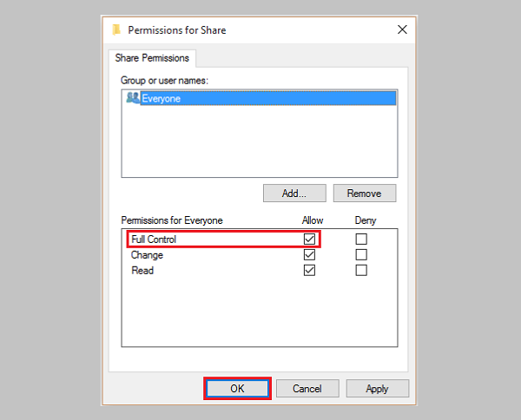Click the folder icon in the title bar
Image resolution: width=521 pixels, height=420 pixels.
coord(116,29)
